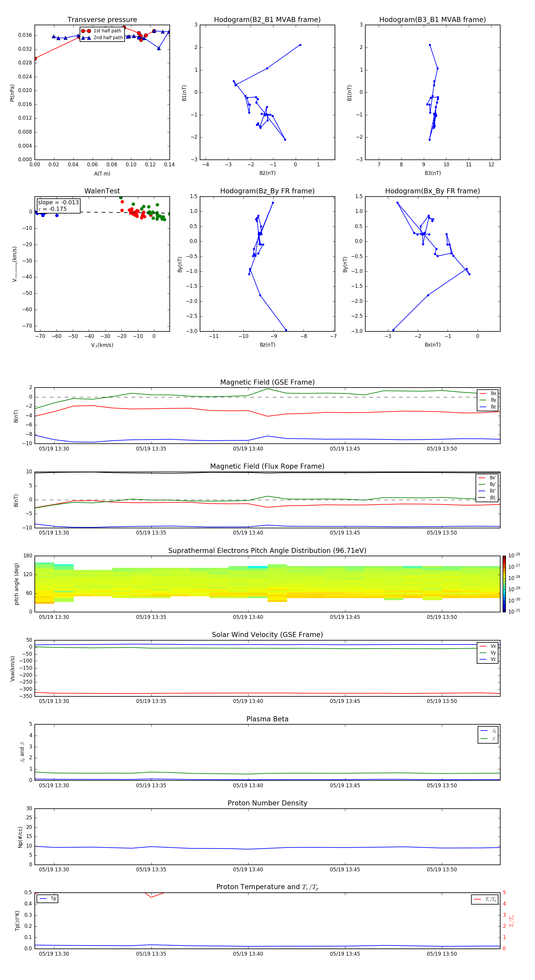Click the 'Bz(nT)' x-axis label
The image size is (535, 980).
267,345
